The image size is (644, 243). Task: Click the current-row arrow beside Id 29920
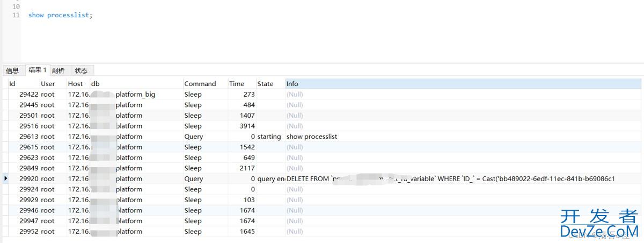click(x=6, y=178)
